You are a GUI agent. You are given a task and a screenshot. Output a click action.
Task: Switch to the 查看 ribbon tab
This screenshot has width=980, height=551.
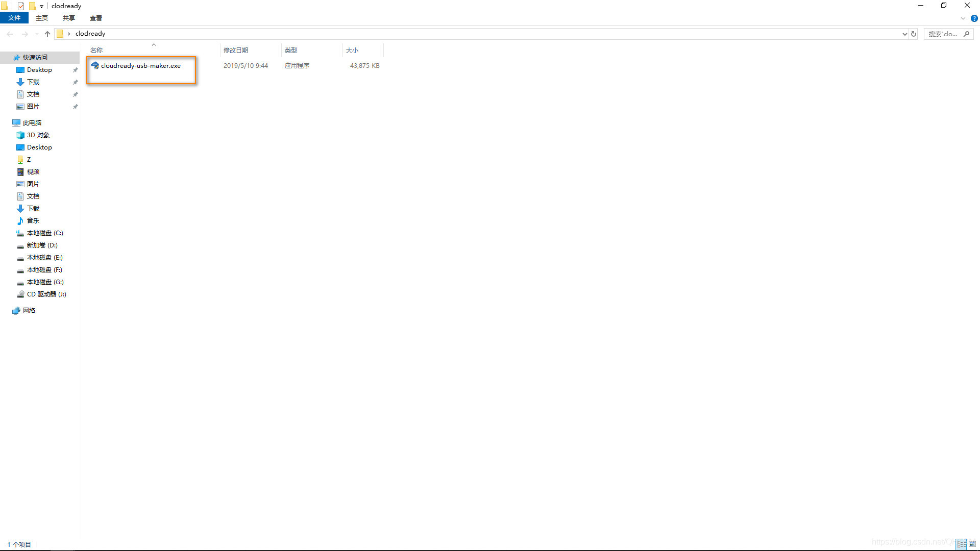[x=95, y=18]
